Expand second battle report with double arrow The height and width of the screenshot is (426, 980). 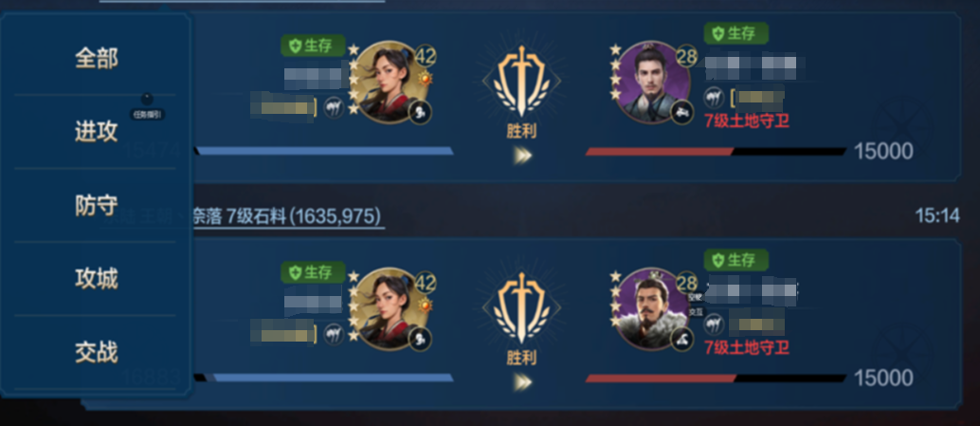tap(522, 381)
